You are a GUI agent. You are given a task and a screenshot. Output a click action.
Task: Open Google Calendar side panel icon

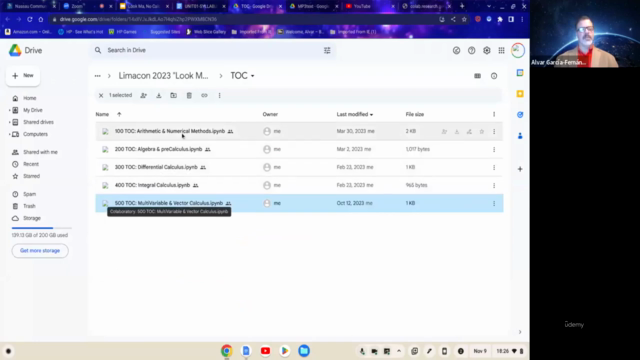(520, 73)
